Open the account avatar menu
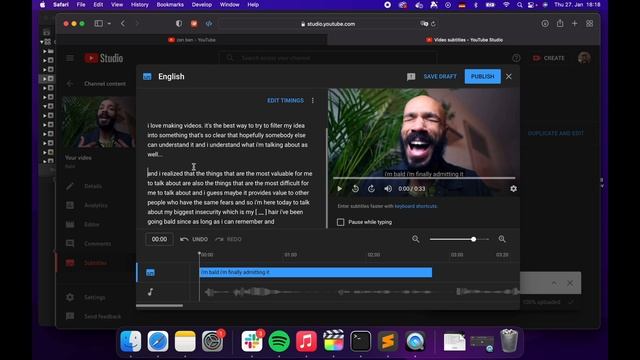Image resolution: width=640 pixels, height=360 pixels. pyautogui.click(x=584, y=58)
